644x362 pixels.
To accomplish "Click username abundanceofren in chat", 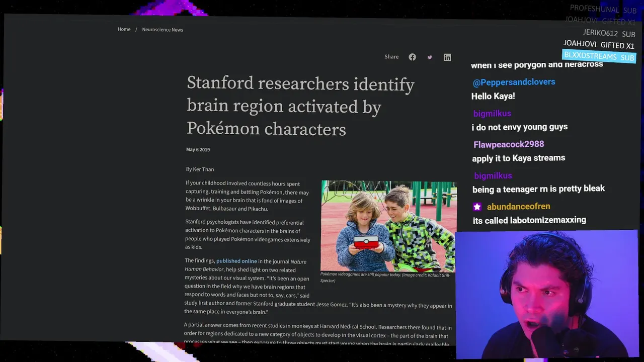I will click(x=518, y=207).
